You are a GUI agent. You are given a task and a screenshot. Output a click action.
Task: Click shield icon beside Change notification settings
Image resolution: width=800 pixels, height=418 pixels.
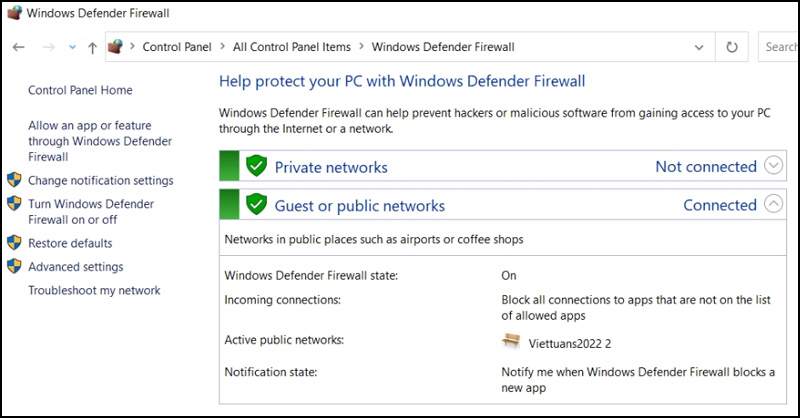point(14,180)
